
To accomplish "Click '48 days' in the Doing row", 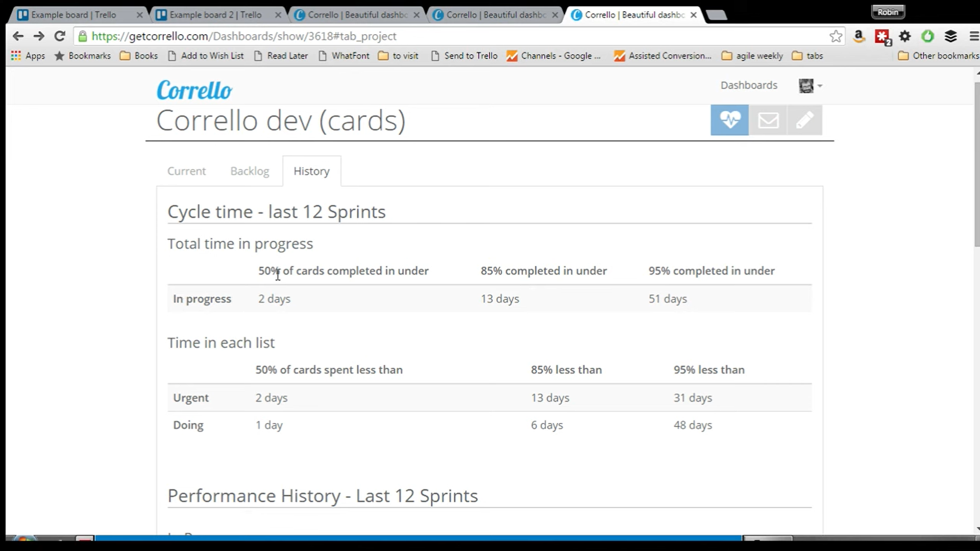I will [x=693, y=425].
